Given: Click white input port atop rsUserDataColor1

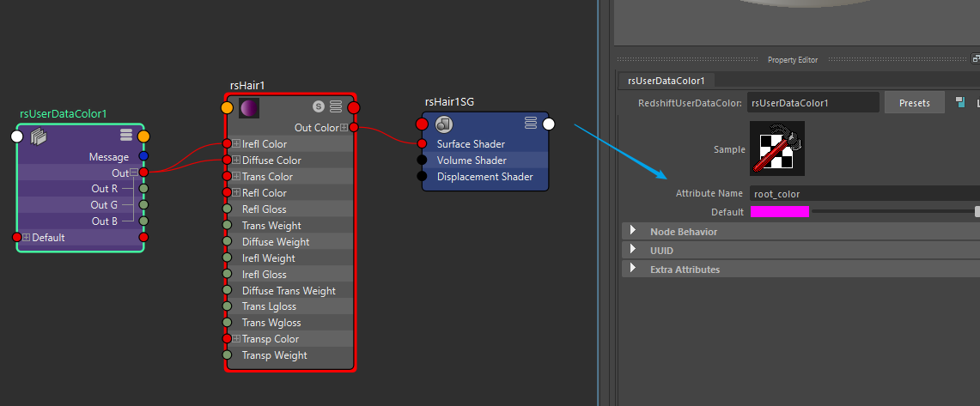Looking at the screenshot, I should [x=17, y=136].
